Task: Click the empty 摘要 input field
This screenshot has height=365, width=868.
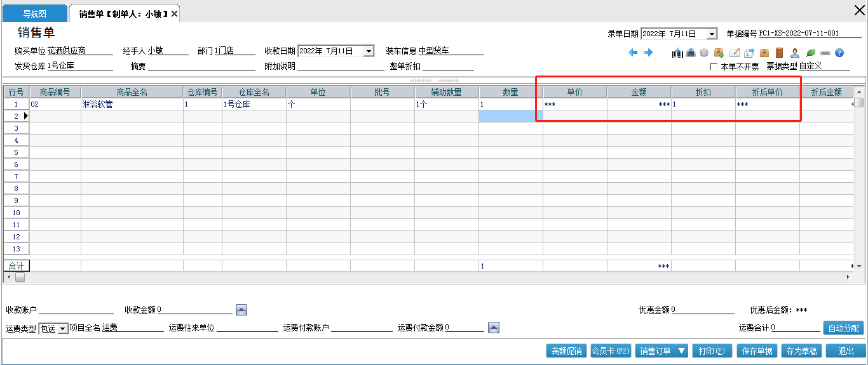Action: 201,66
